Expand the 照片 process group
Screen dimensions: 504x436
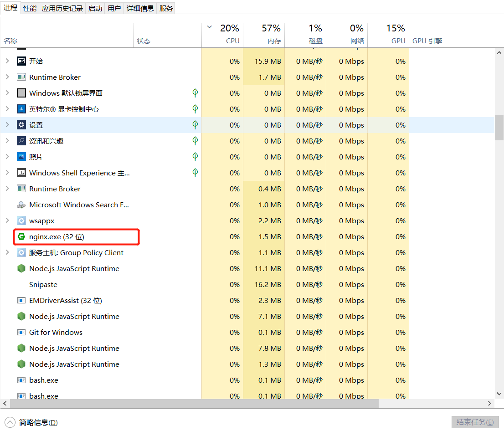(x=7, y=157)
